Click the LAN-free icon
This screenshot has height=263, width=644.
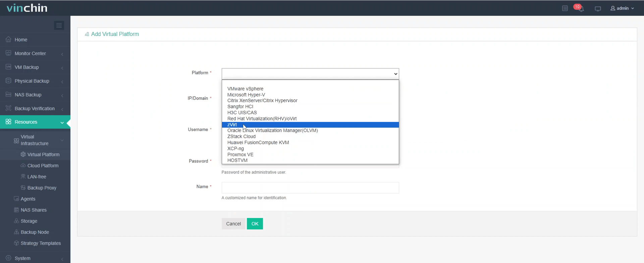[23, 176]
